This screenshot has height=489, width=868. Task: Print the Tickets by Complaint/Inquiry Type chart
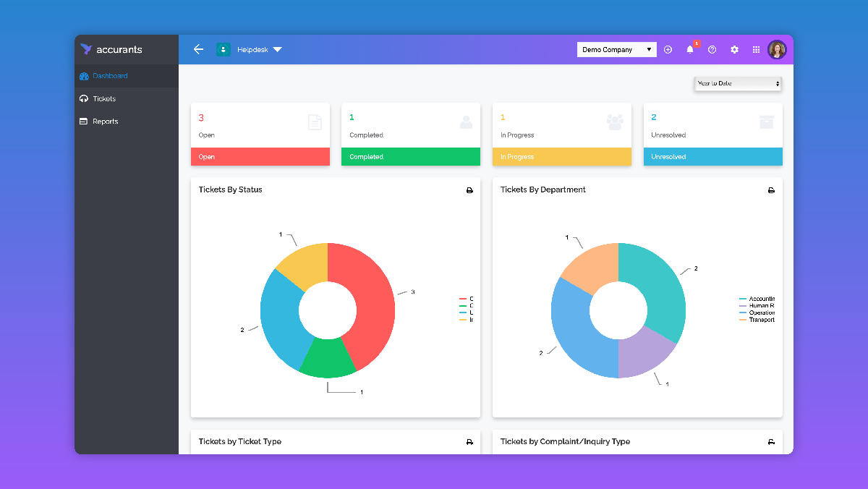771,442
